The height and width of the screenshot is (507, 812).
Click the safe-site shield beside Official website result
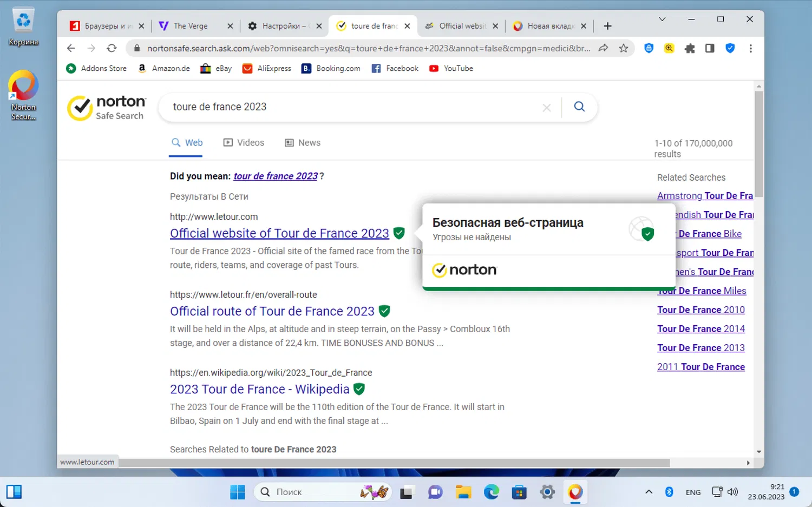pyautogui.click(x=399, y=233)
